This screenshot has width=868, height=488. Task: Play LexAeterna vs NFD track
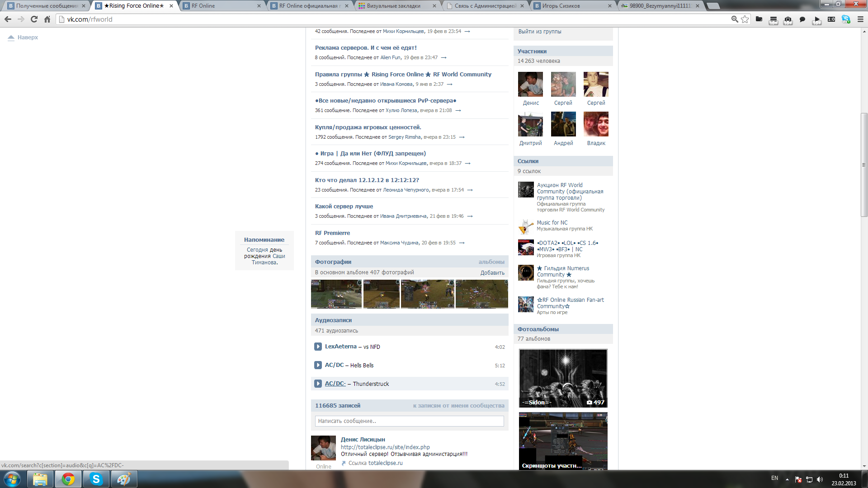[x=318, y=347]
